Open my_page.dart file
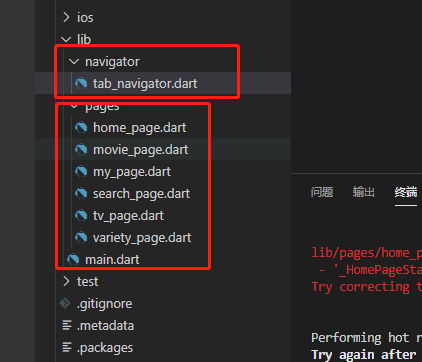This screenshot has width=422, height=362. click(x=132, y=171)
